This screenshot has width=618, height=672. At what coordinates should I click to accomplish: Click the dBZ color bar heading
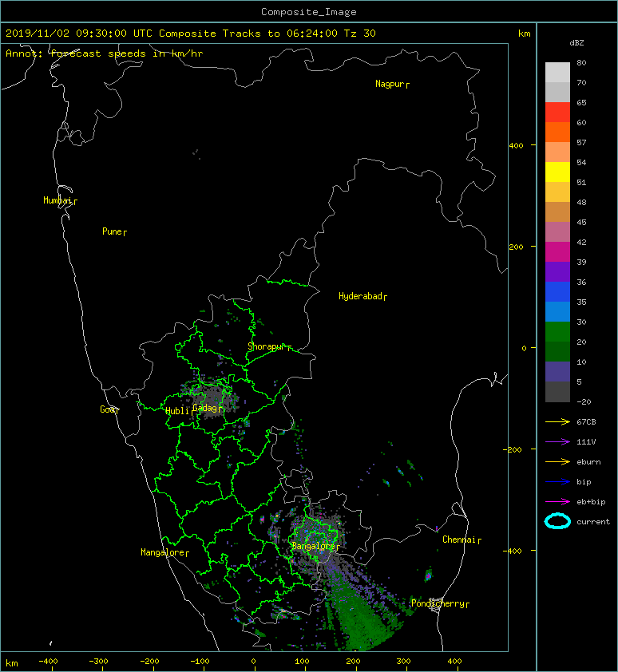(576, 43)
